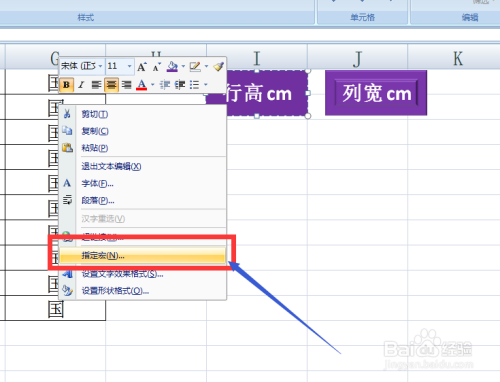Toggle Bold formatting in mini toolbar
500x382 pixels.
click(66, 85)
